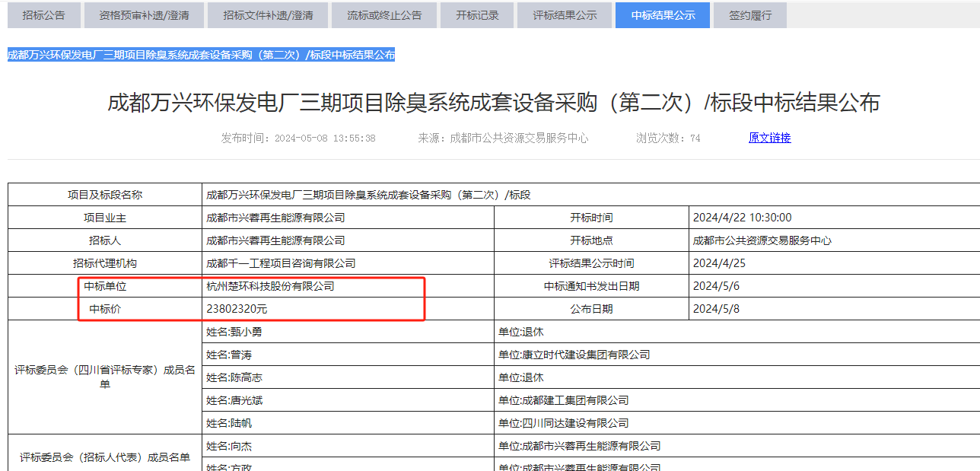The image size is (980, 471).
Task: Click 单位:成都建工集团有限公司 cell
Action: click(x=737, y=400)
